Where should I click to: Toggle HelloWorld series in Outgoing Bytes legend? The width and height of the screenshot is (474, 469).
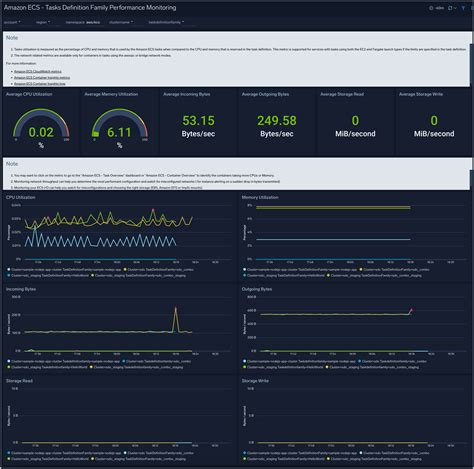click(x=283, y=367)
